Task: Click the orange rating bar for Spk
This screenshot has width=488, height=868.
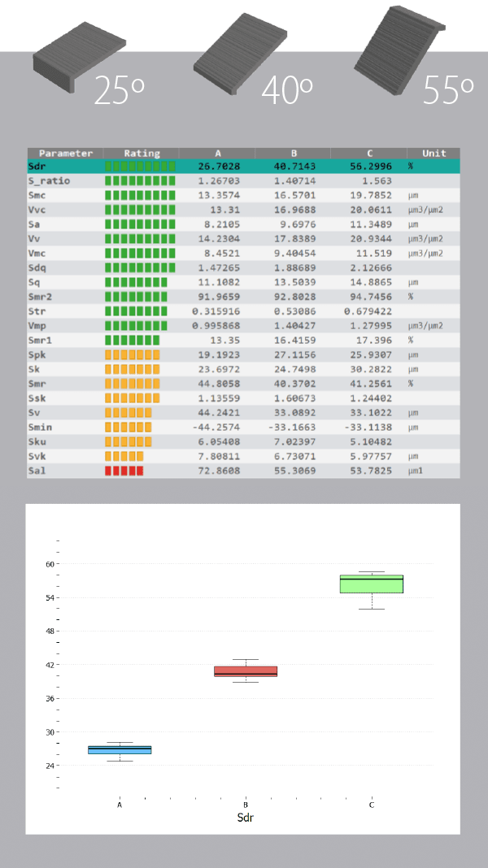Action: [133, 355]
